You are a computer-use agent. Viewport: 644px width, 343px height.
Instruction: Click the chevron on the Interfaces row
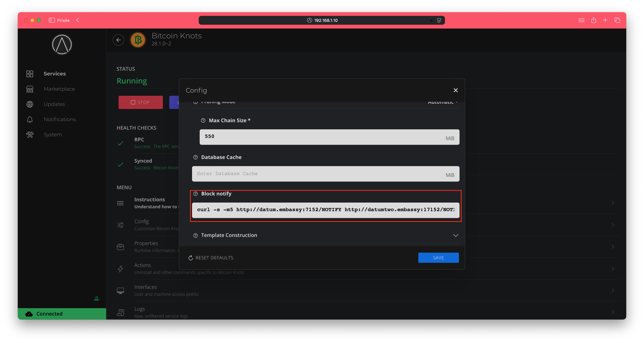[x=612, y=290]
